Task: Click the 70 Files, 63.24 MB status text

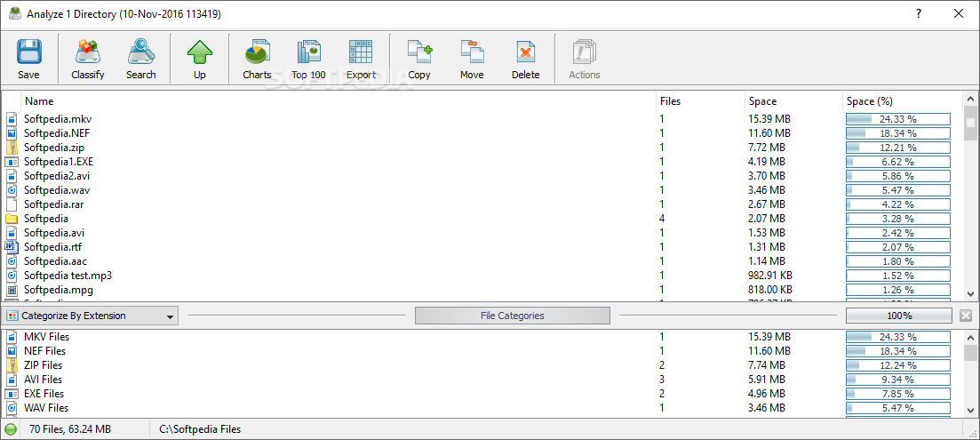Action: pos(70,429)
